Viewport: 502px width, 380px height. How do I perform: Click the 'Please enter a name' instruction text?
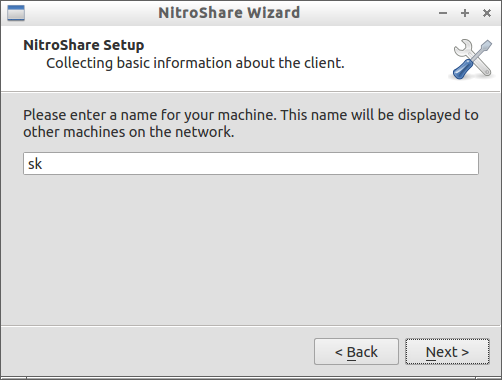[251, 123]
